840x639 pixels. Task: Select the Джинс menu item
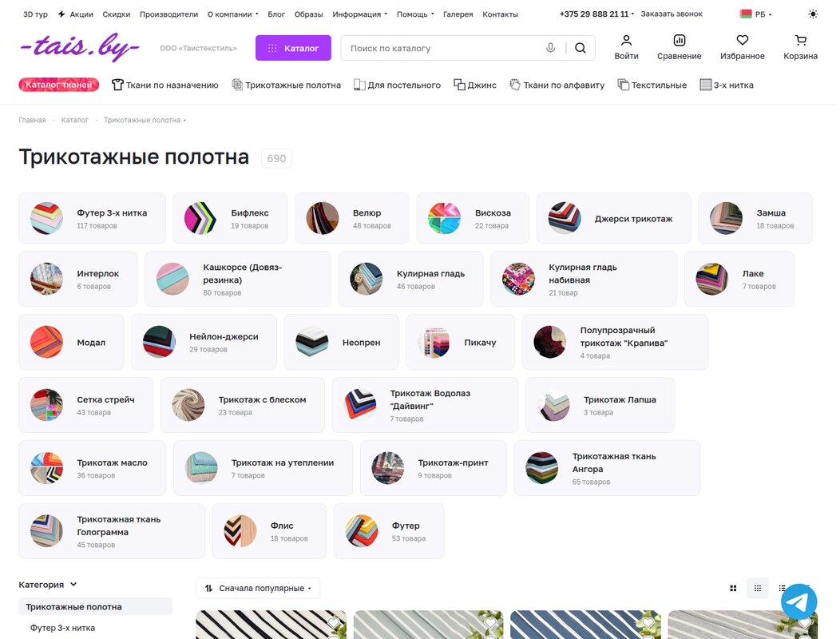pos(474,85)
